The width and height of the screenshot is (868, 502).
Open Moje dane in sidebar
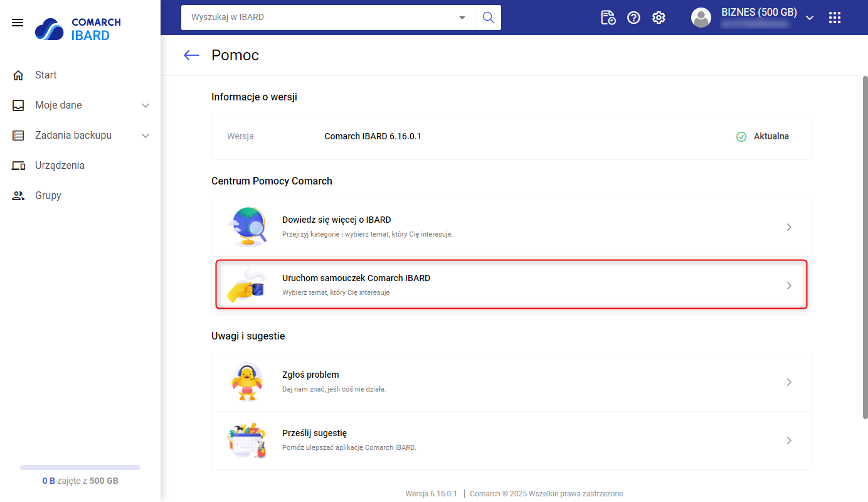80,105
